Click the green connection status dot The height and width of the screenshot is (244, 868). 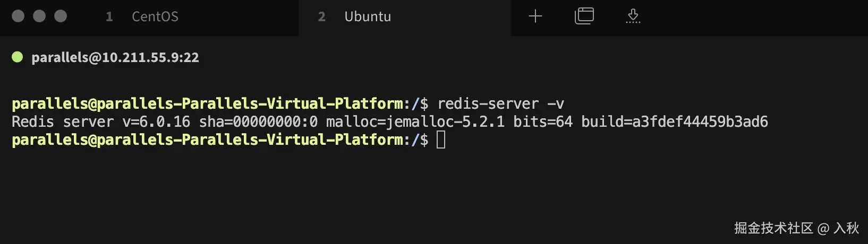tap(18, 57)
